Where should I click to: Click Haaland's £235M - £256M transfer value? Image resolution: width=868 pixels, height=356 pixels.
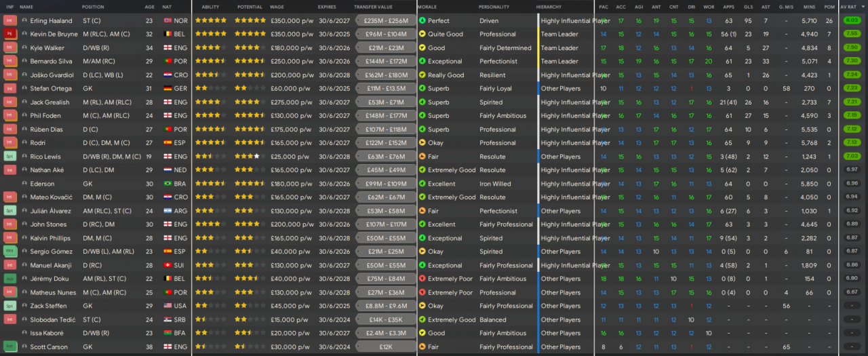386,20
